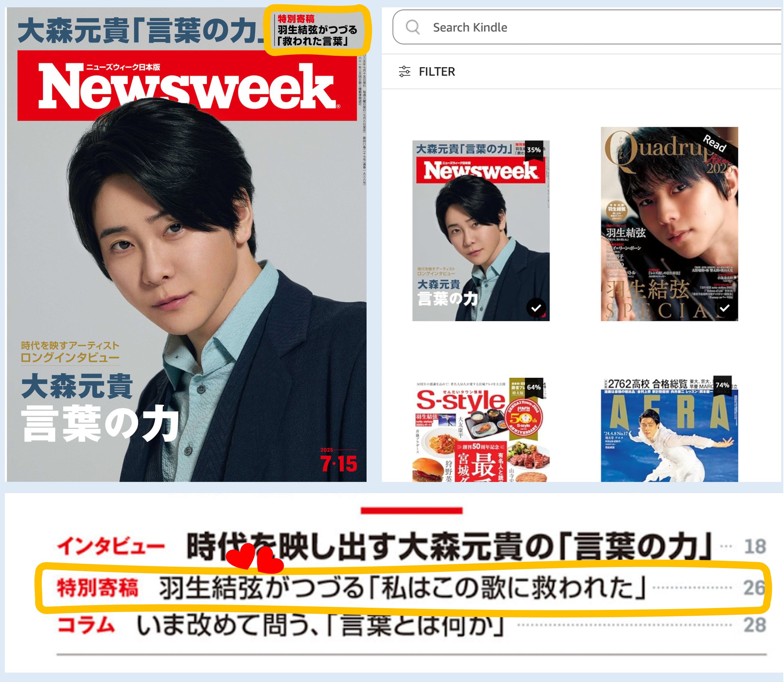The height and width of the screenshot is (682, 784).
Task: Click the checkmark on Newsweek thumbnail
Action: [x=536, y=308]
